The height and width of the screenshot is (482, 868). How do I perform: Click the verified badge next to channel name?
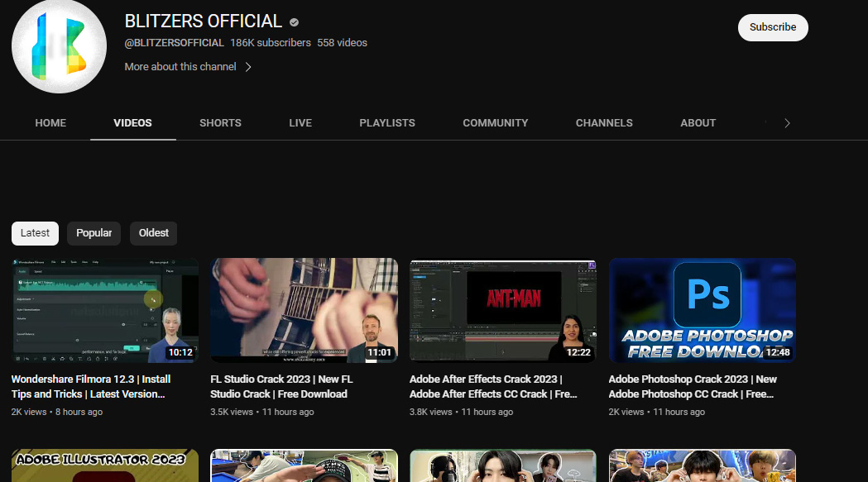pos(294,22)
